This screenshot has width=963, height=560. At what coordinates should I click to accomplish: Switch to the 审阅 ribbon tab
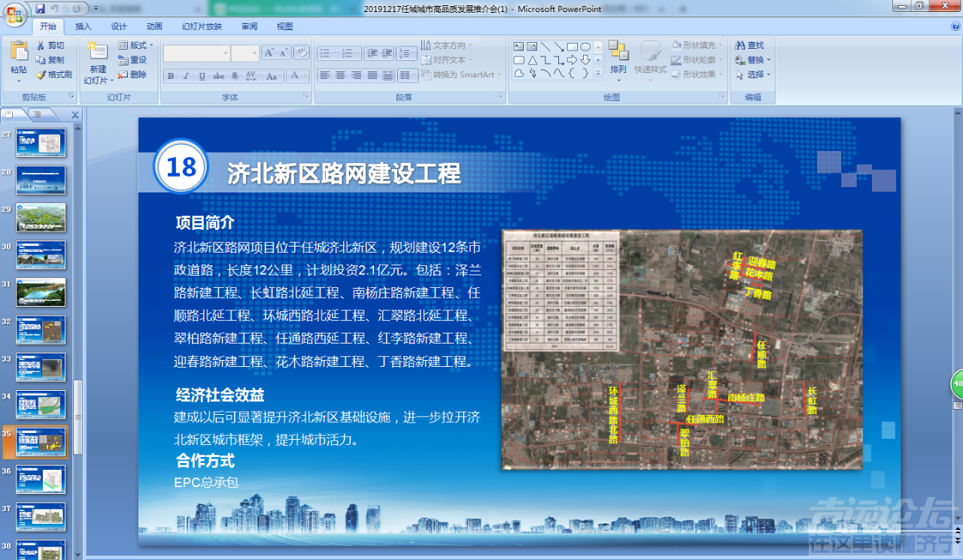point(249,26)
